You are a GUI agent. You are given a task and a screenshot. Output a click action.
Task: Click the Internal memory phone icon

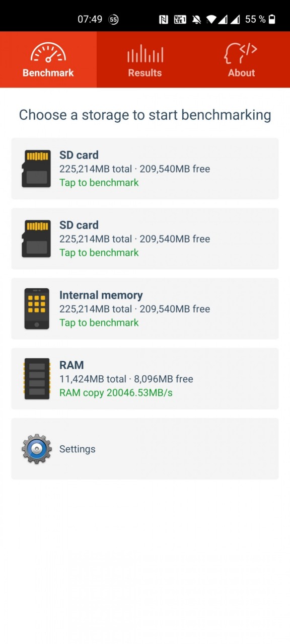pyautogui.click(x=37, y=308)
